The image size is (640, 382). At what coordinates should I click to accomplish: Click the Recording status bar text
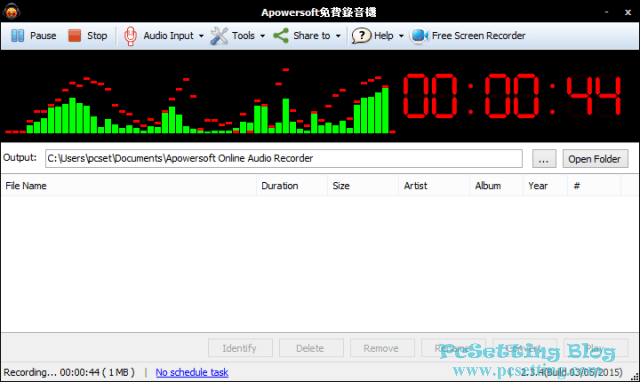[69, 372]
